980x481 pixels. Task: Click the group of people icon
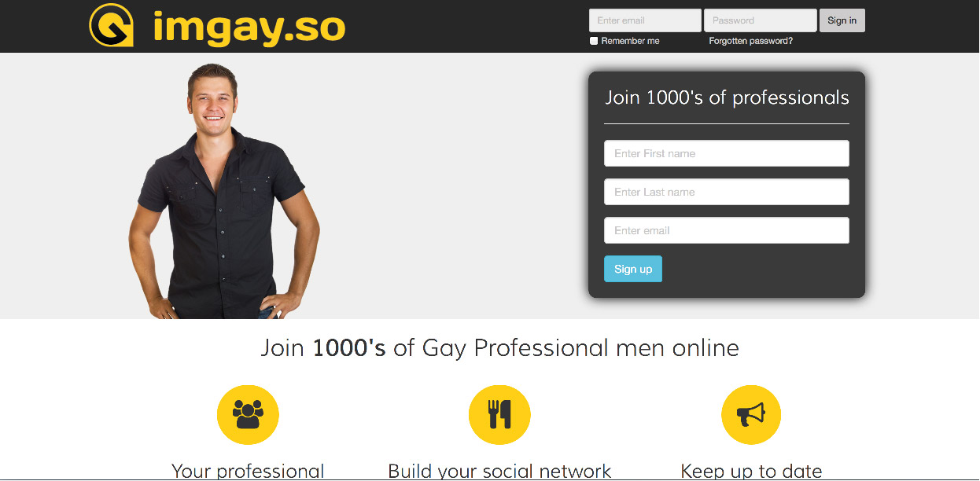248,415
